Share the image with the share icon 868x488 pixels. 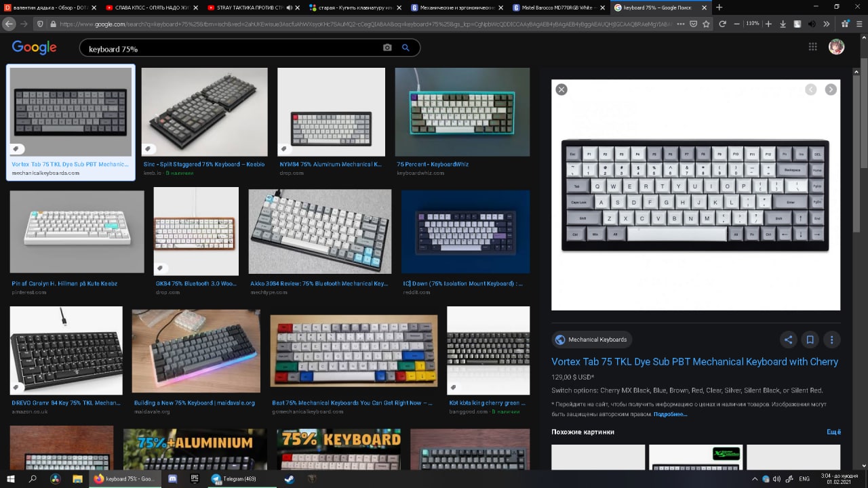(788, 340)
